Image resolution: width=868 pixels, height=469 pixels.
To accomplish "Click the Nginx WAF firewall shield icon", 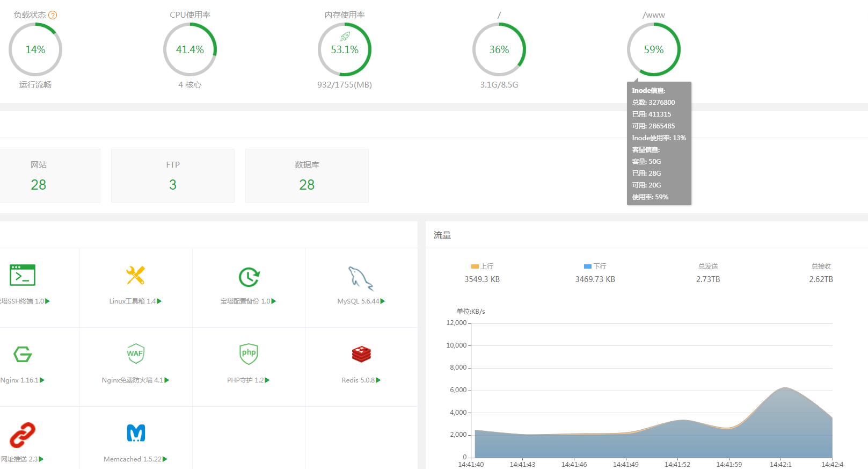I will [x=135, y=353].
